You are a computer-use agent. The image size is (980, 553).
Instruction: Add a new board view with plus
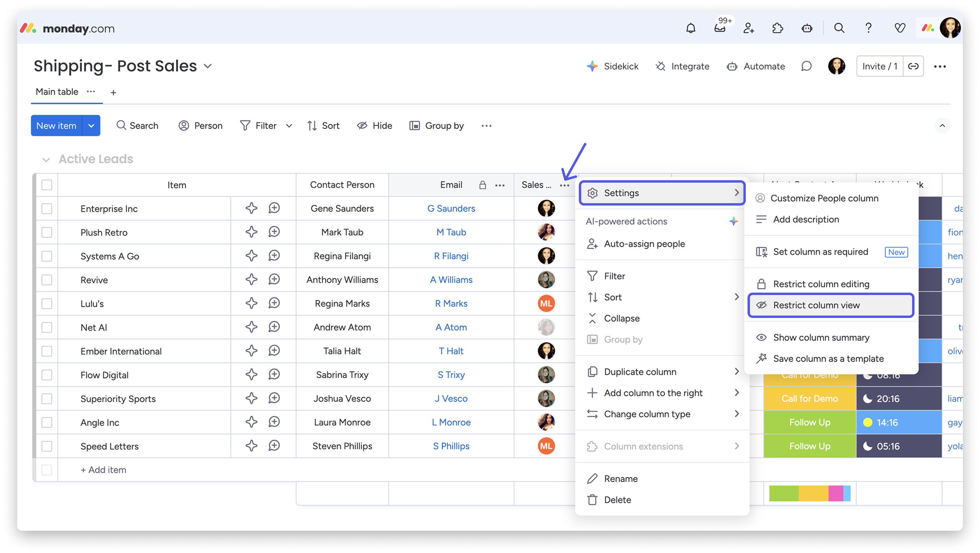point(113,93)
